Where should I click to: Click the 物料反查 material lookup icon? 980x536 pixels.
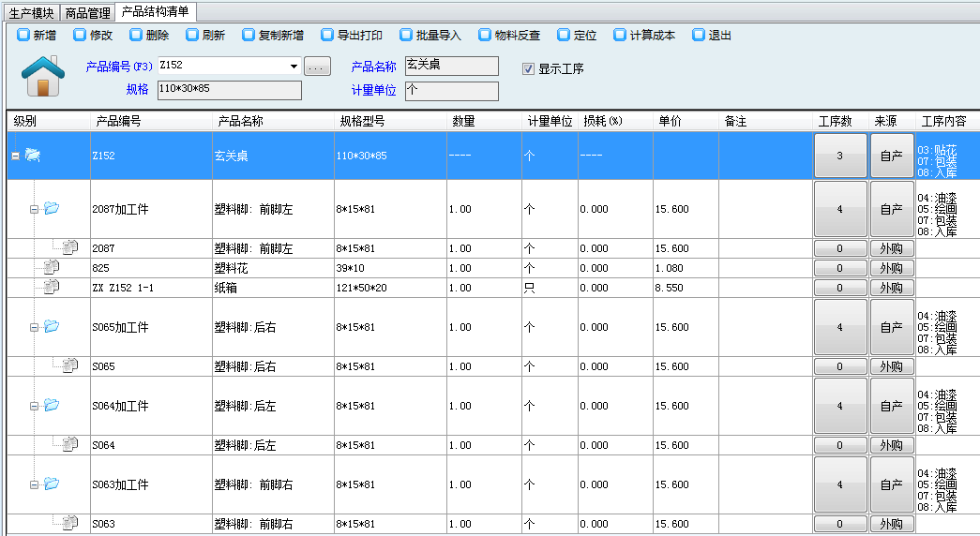pos(485,36)
